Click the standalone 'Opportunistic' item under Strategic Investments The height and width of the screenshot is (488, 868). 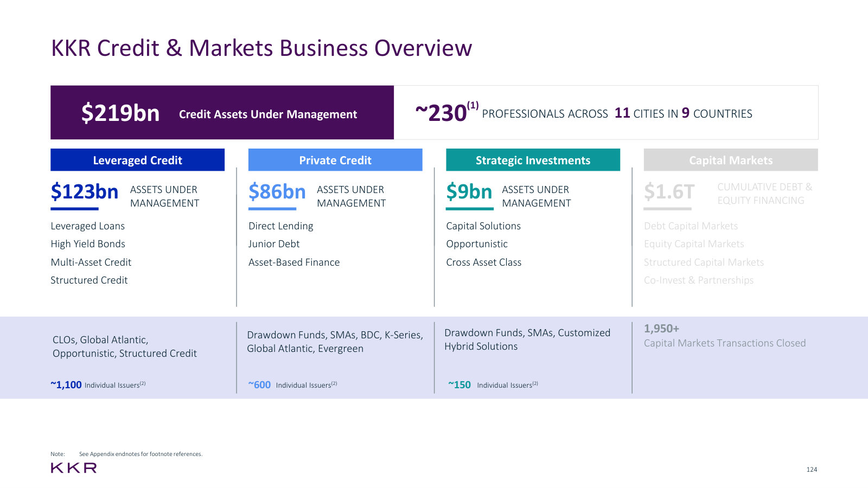point(477,244)
